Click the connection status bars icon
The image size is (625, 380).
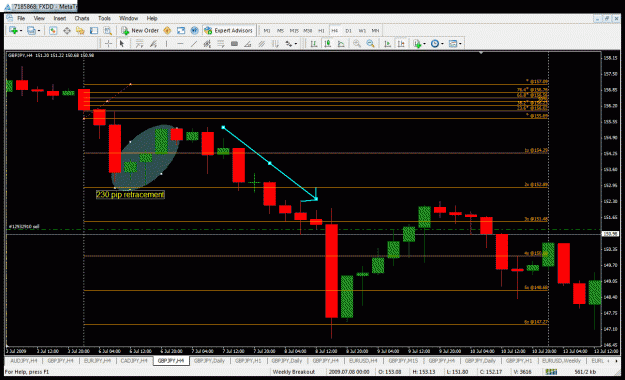click(x=552, y=372)
